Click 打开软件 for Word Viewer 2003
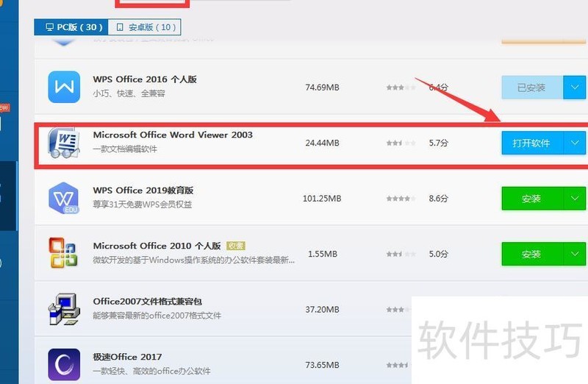This screenshot has height=384, width=588. (532, 143)
